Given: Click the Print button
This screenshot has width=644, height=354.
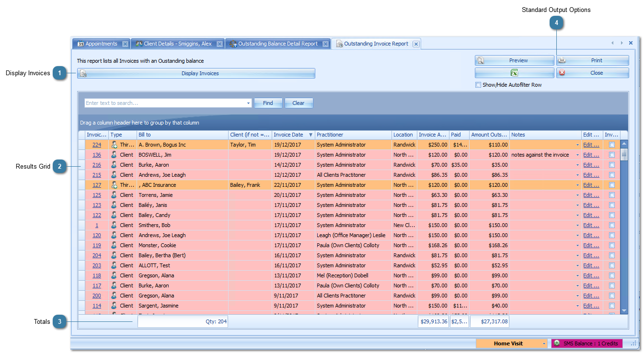Looking at the screenshot, I should [593, 60].
